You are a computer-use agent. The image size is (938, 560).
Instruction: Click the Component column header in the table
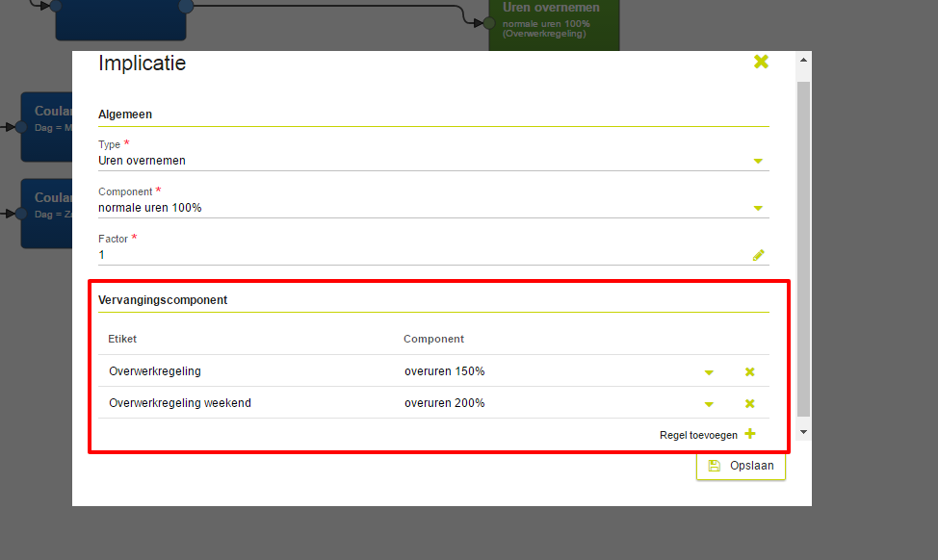click(x=433, y=339)
